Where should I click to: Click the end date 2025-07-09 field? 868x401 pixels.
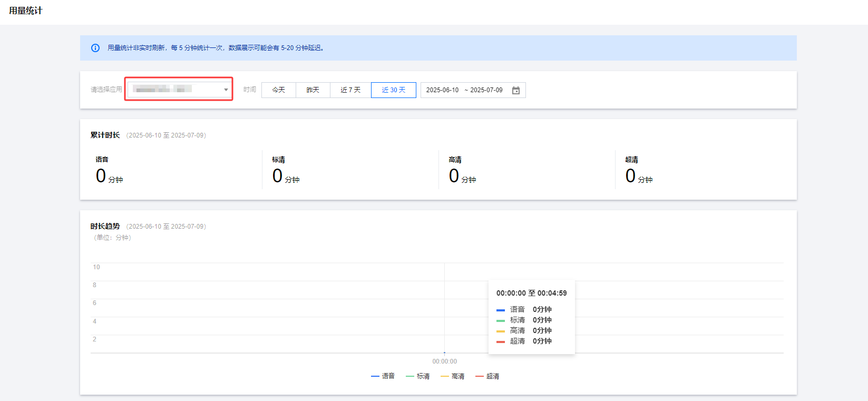(486, 90)
